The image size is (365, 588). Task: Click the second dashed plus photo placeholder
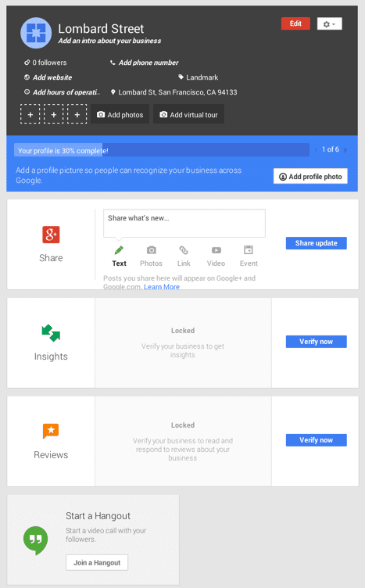pos(54,114)
